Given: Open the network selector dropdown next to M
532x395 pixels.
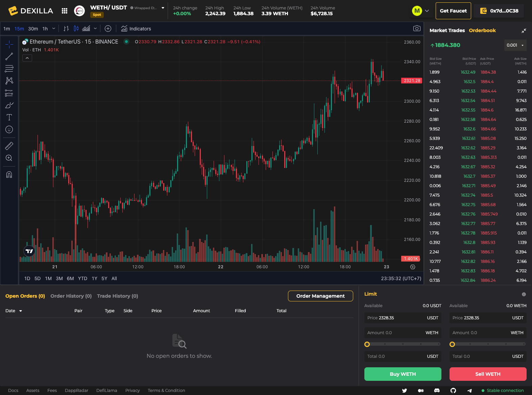Looking at the screenshot, I should click(427, 11).
